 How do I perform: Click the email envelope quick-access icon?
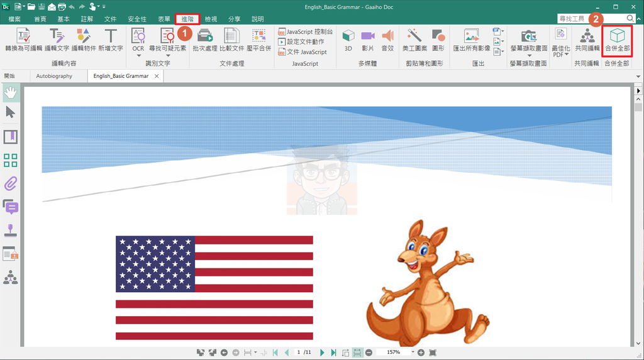[52, 6]
